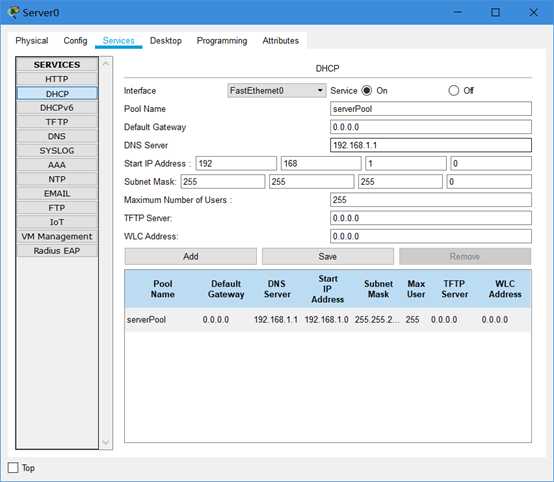This screenshot has height=482, width=554.
Task: Click the Start IP Address column header
Action: [x=328, y=289]
